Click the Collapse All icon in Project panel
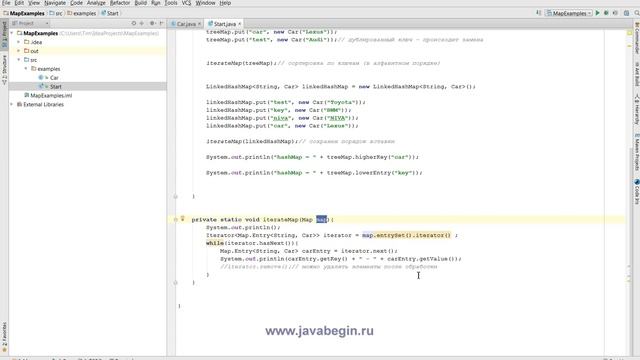The width and height of the screenshot is (640, 360). point(142,23)
